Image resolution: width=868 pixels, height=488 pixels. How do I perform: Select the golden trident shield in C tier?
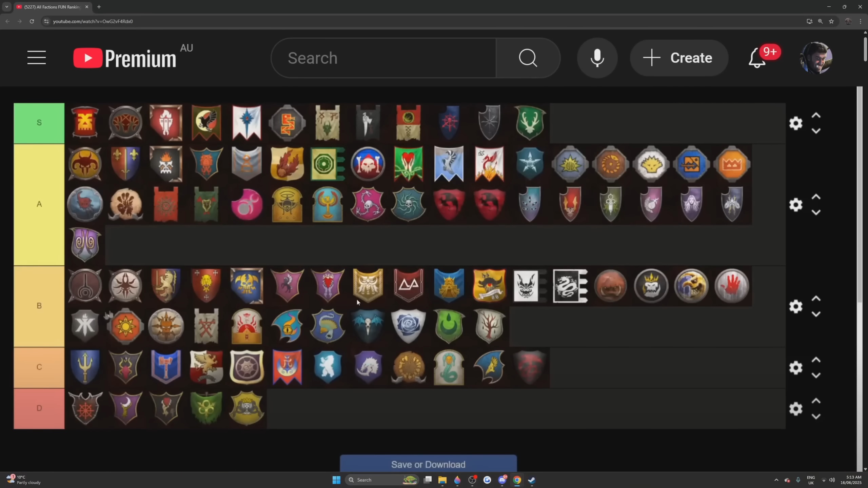pyautogui.click(x=85, y=367)
